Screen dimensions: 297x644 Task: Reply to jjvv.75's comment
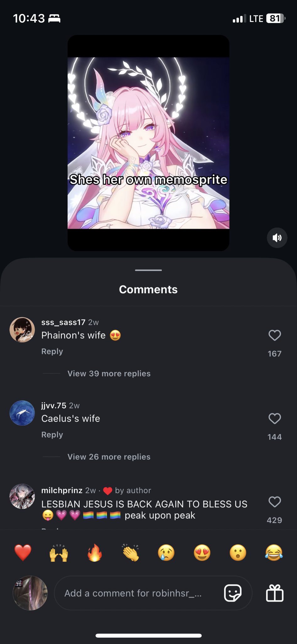[52, 435]
